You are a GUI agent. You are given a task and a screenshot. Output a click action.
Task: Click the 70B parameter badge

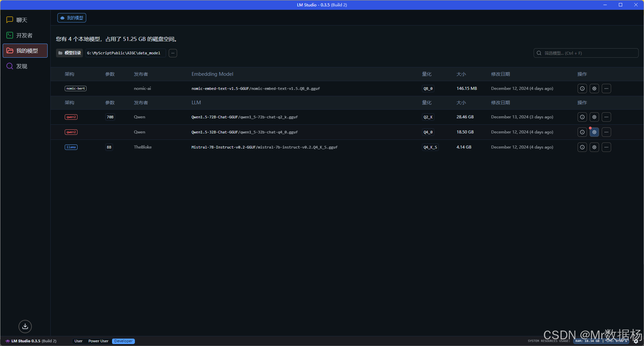pyautogui.click(x=110, y=117)
